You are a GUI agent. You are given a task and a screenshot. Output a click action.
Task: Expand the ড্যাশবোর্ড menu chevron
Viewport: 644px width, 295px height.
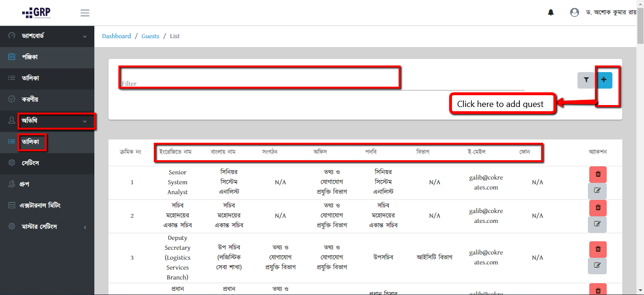[85, 36]
